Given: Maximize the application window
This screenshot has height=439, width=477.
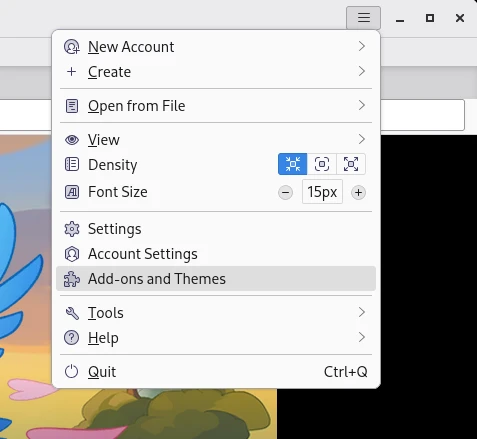Looking at the screenshot, I should (x=430, y=18).
